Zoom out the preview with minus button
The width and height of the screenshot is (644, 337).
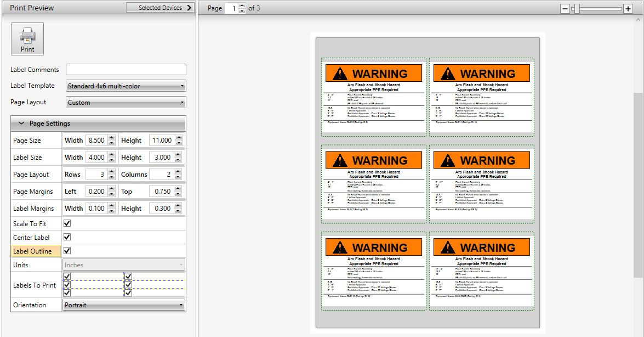pos(565,9)
